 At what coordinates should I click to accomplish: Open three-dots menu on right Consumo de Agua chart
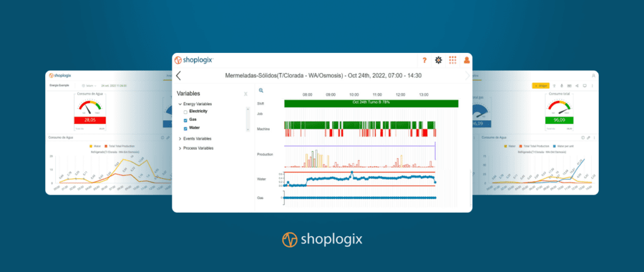click(594, 138)
